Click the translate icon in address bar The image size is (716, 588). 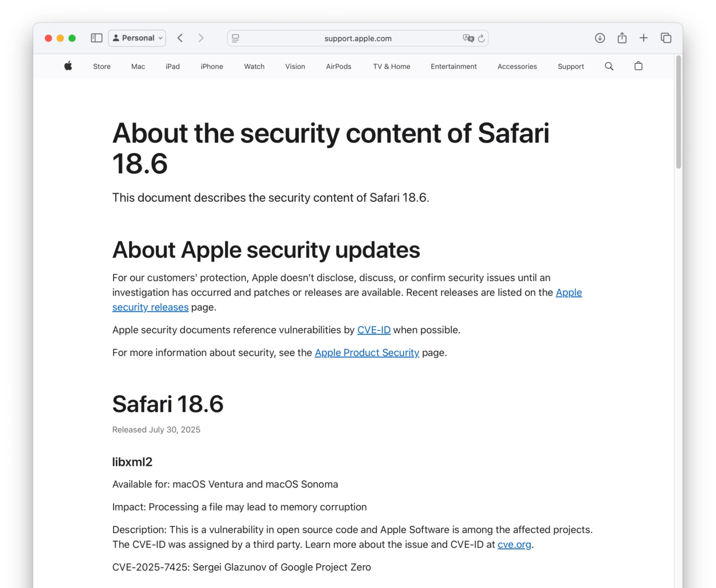click(x=468, y=39)
